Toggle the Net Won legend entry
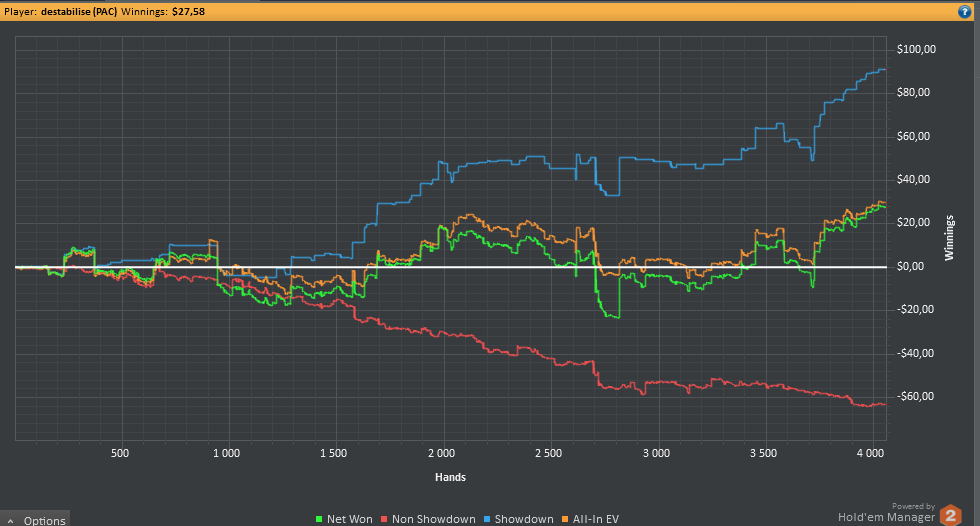The height and width of the screenshot is (526, 980). (344, 519)
